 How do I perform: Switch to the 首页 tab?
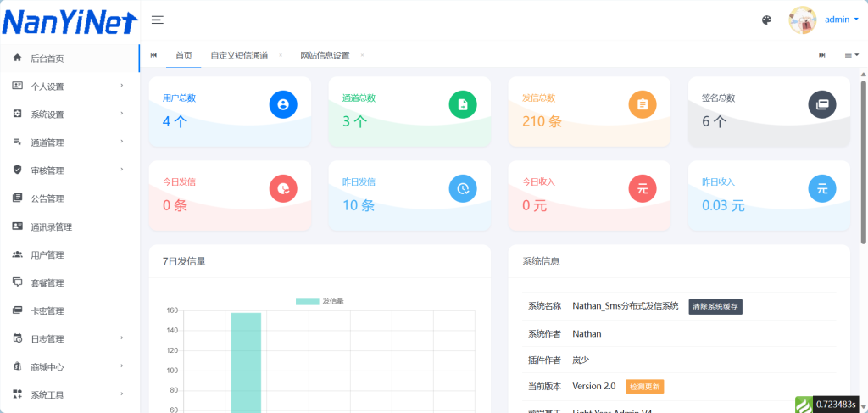(x=184, y=55)
